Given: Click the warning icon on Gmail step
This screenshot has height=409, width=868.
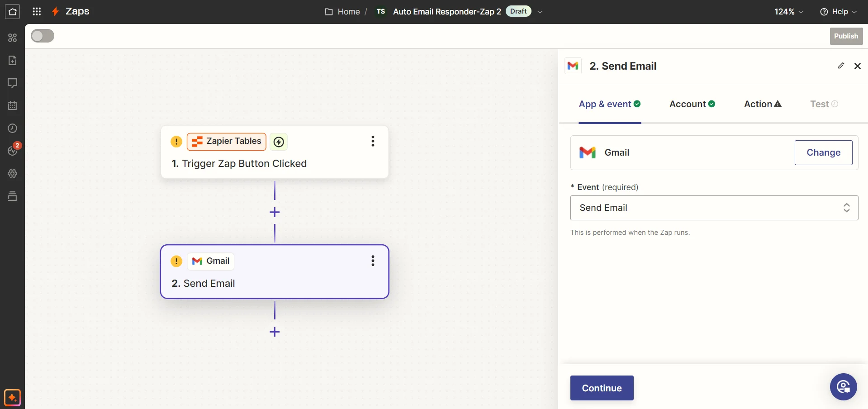Looking at the screenshot, I should 176,261.
